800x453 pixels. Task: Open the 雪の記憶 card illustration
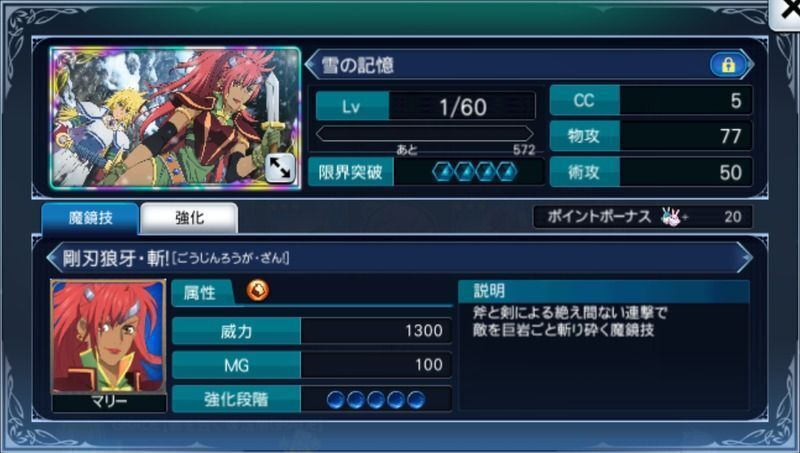[x=176, y=118]
